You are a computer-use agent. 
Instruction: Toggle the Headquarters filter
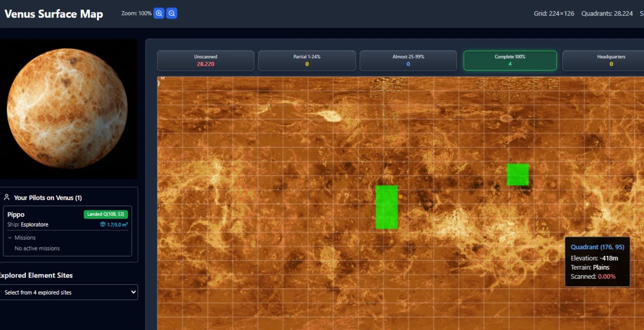[611, 61]
